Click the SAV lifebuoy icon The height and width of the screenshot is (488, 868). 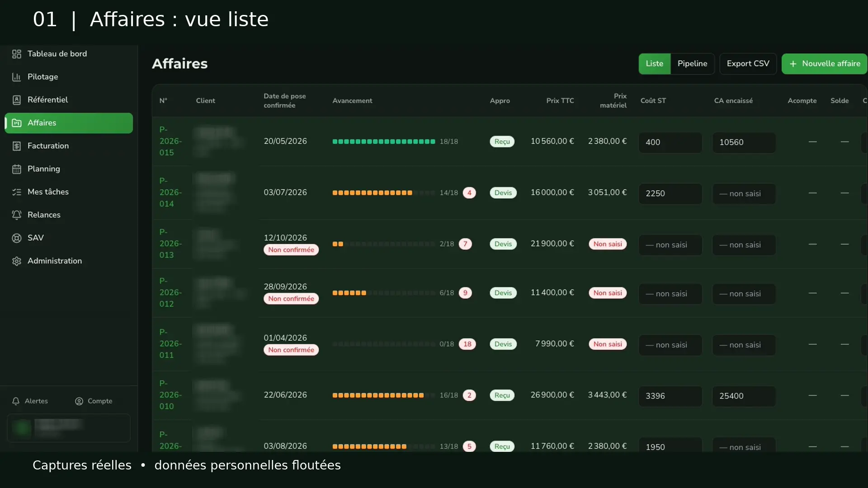click(17, 238)
